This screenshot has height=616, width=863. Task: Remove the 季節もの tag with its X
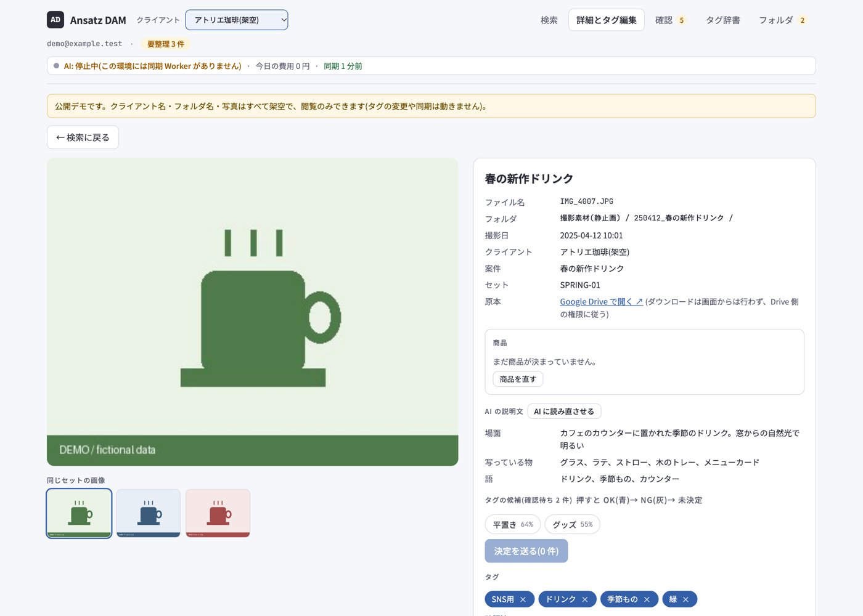pyautogui.click(x=647, y=599)
